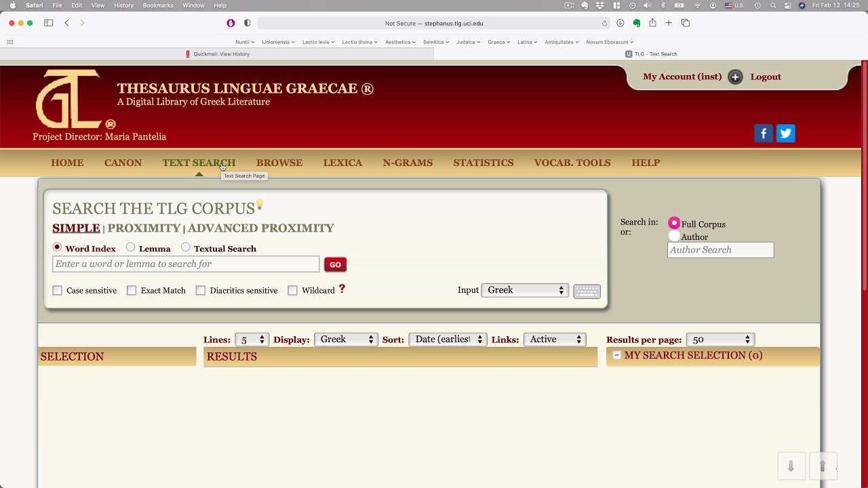
Task: Open My Account (inst) link
Action: [x=682, y=77]
